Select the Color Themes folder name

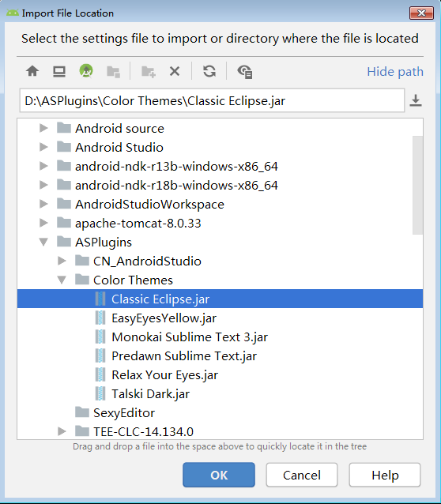point(133,280)
